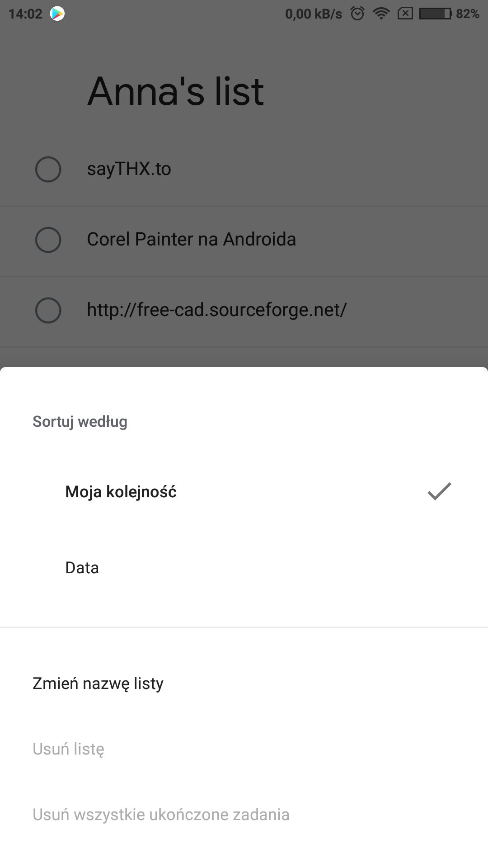Image resolution: width=488 pixels, height=868 pixels.
Task: Tap the Wi-Fi status icon
Action: (381, 14)
